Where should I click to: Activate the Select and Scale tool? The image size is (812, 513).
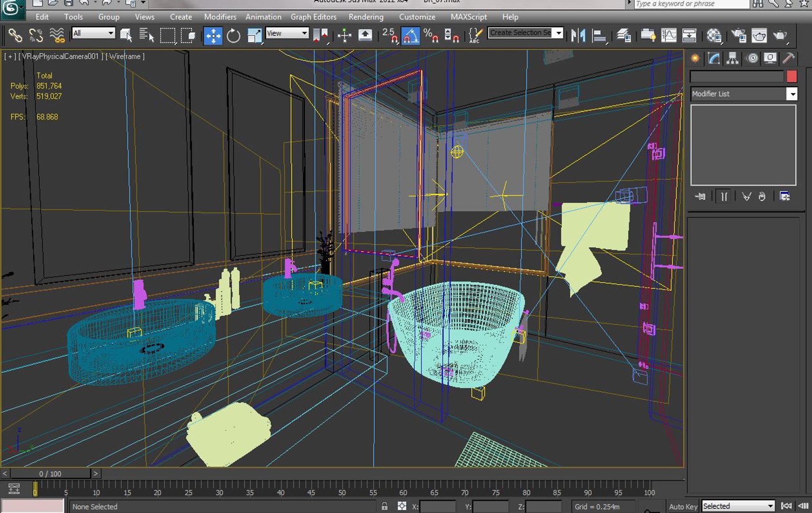pos(254,35)
